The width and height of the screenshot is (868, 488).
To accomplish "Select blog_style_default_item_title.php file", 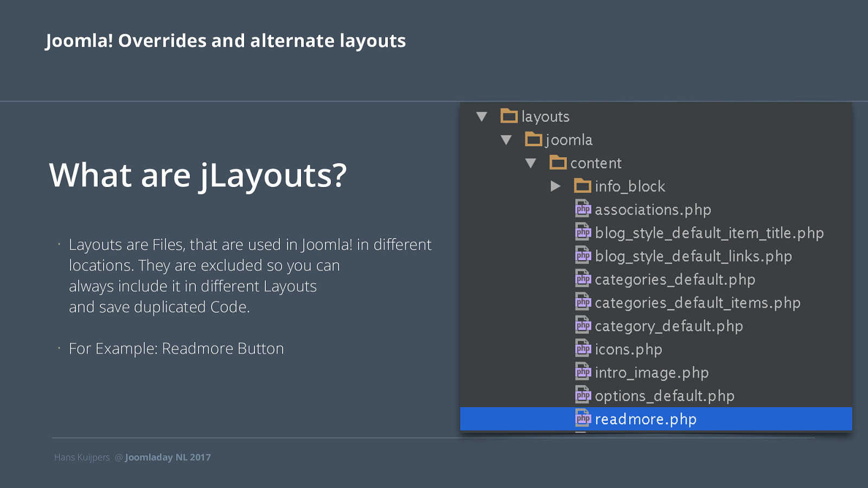I will [x=710, y=233].
